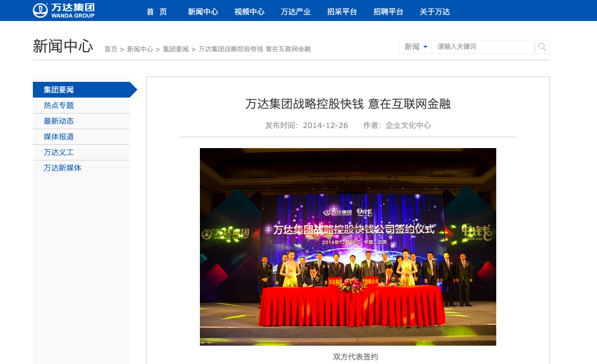Select 万达新媒体 in the sidebar
597x364 pixels.
pos(81,168)
